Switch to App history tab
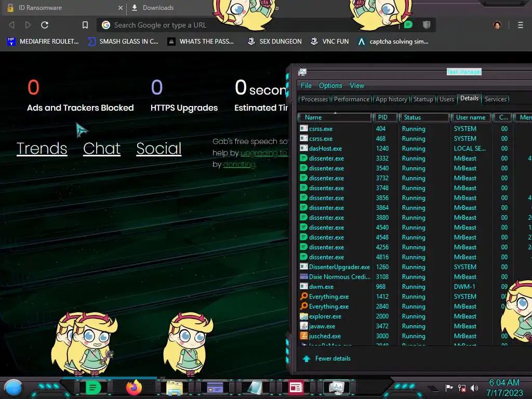Screen dimensions: 532x399 pos(391,99)
